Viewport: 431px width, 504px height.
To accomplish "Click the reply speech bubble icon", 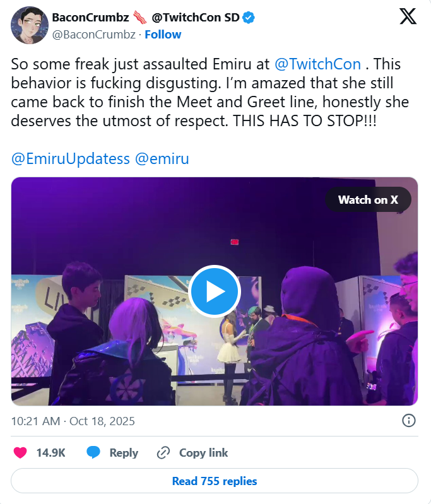I will click(x=93, y=452).
